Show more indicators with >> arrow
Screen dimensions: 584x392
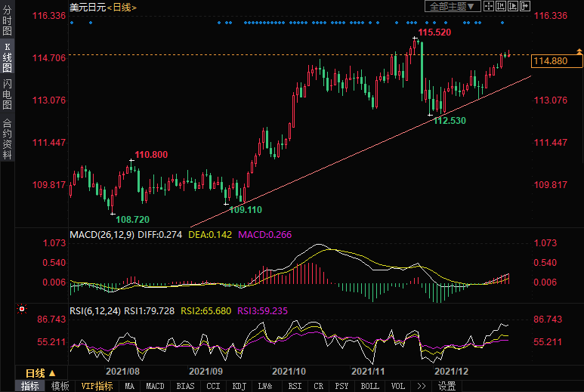pyautogui.click(x=420, y=386)
